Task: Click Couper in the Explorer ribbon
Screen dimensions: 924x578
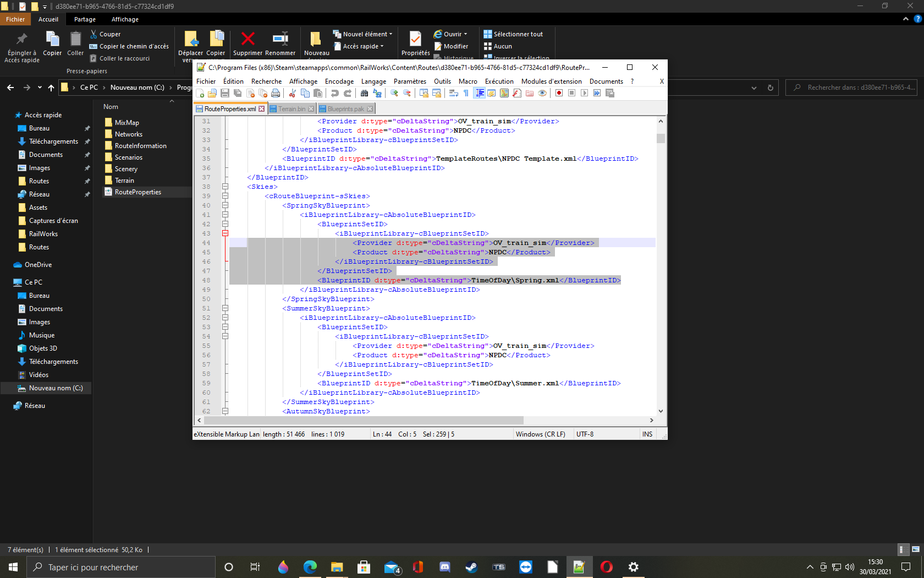Action: tap(105, 34)
